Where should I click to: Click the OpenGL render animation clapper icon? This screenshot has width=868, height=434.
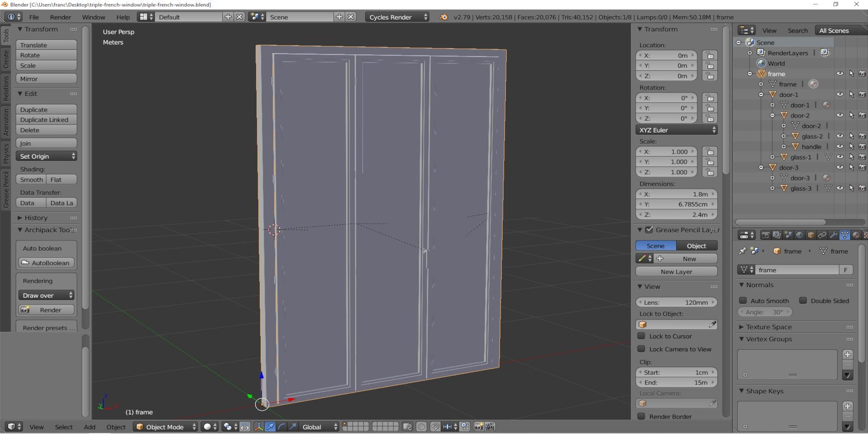coord(490,427)
